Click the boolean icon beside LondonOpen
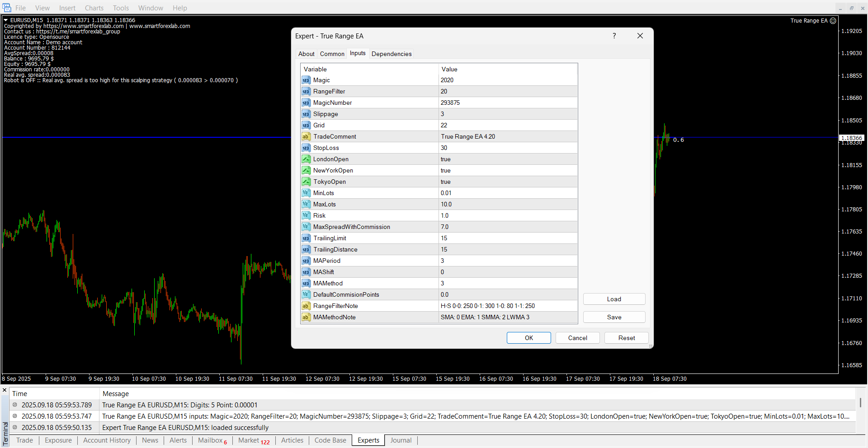The image size is (868, 448). tap(306, 159)
